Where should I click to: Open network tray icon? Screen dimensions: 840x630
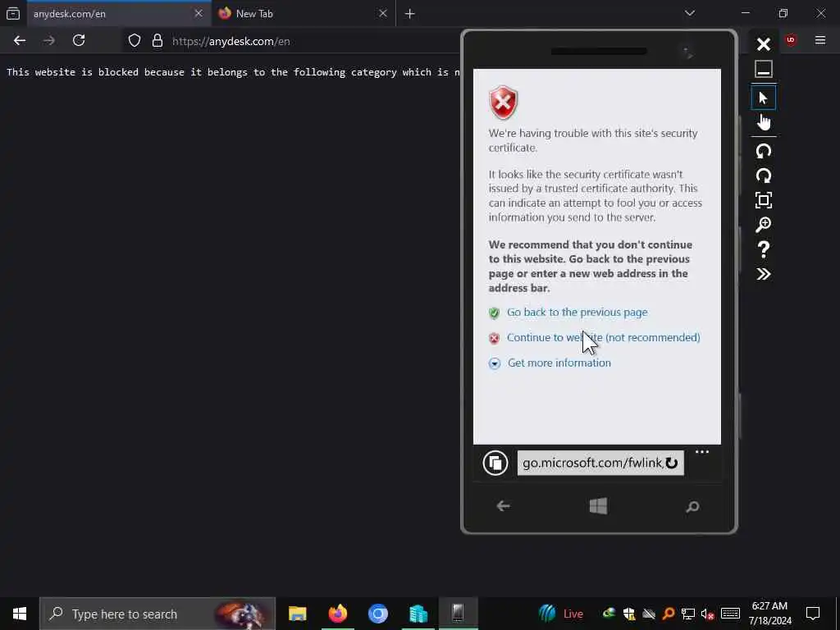tap(688, 614)
